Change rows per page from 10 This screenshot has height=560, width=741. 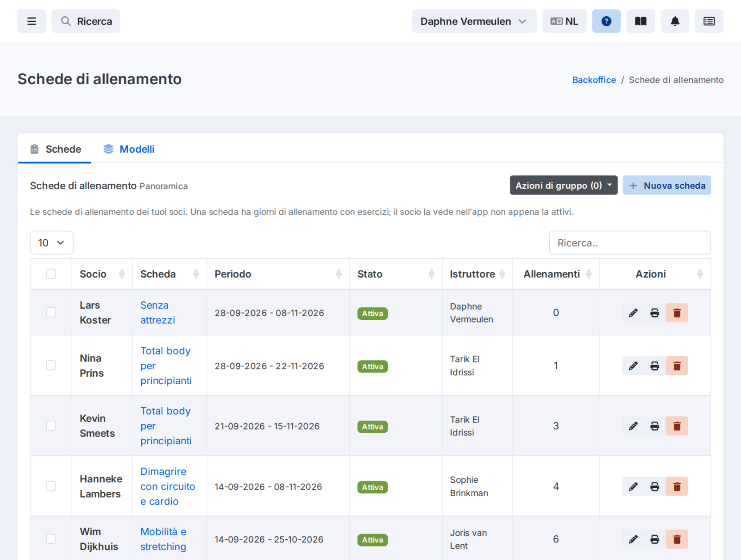click(x=51, y=243)
